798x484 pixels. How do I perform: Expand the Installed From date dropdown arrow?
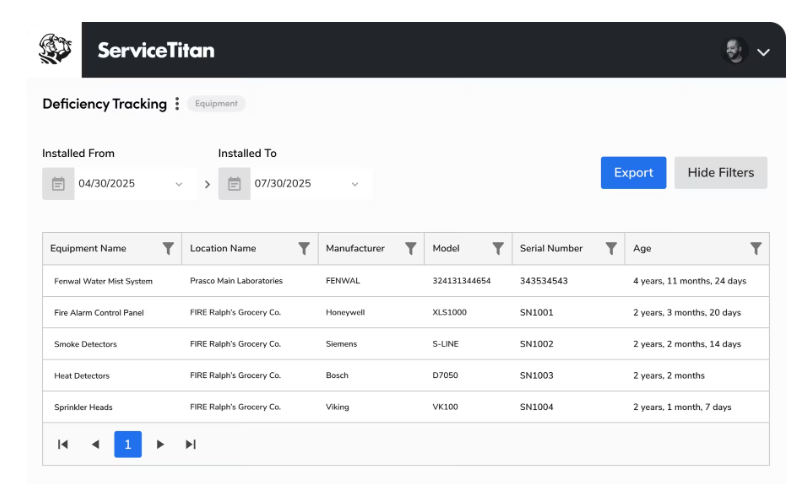pos(179,184)
